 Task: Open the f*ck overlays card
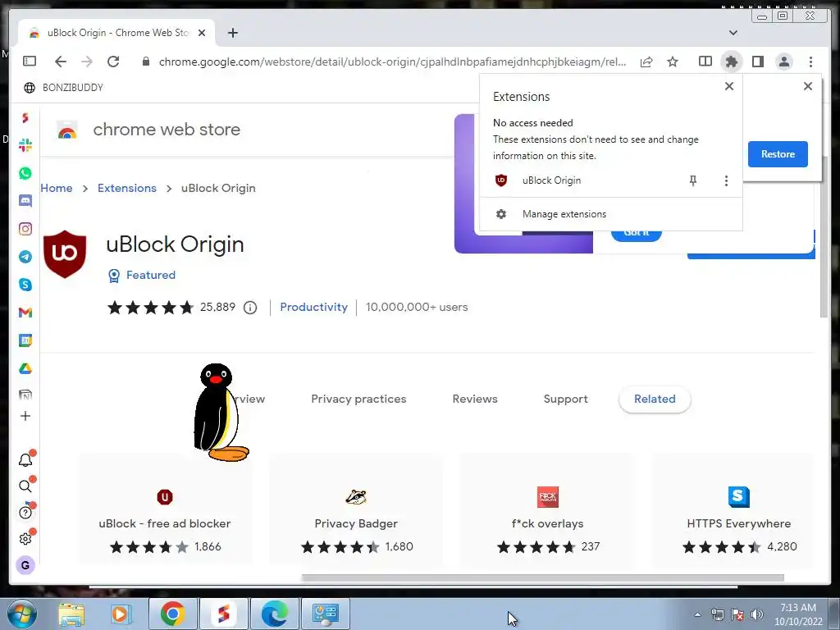pyautogui.click(x=547, y=509)
